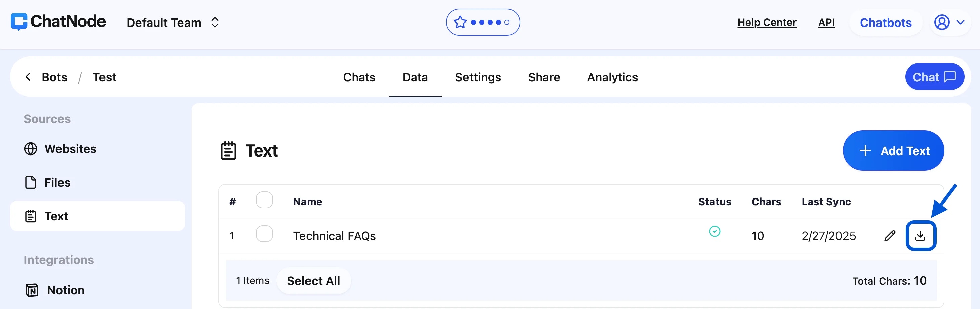
Task: Click the clipboard icon beside Text heading
Action: (228, 150)
